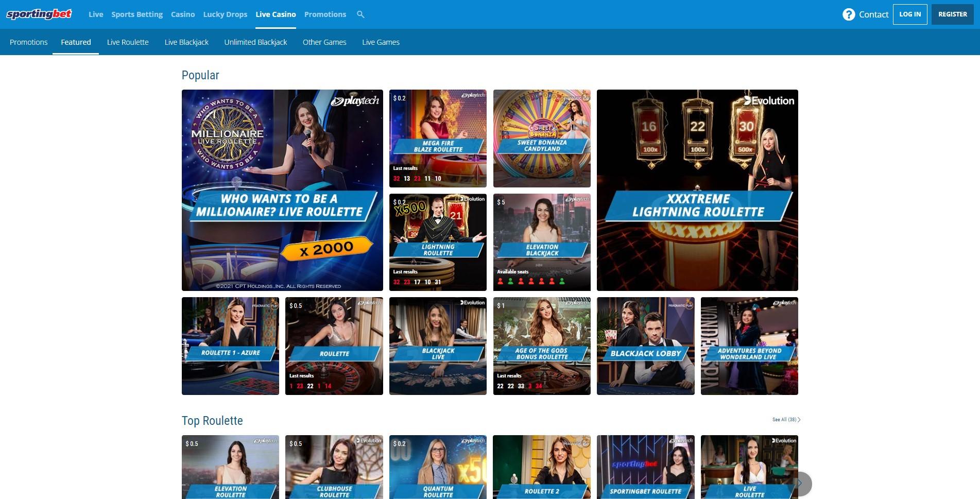This screenshot has height=499, width=980.
Task: Open Blackjack Lobby tile
Action: click(646, 346)
